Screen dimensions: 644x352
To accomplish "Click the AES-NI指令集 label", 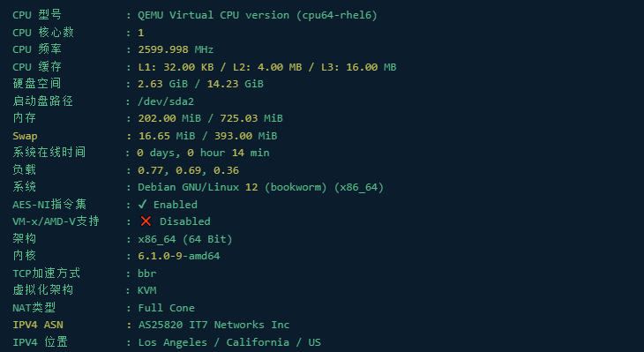I will click(49, 204).
